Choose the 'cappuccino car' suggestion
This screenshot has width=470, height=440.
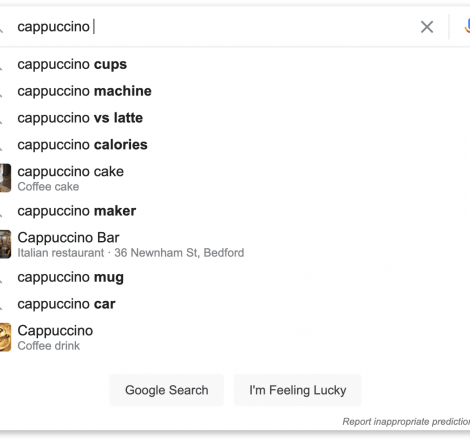pos(235,304)
